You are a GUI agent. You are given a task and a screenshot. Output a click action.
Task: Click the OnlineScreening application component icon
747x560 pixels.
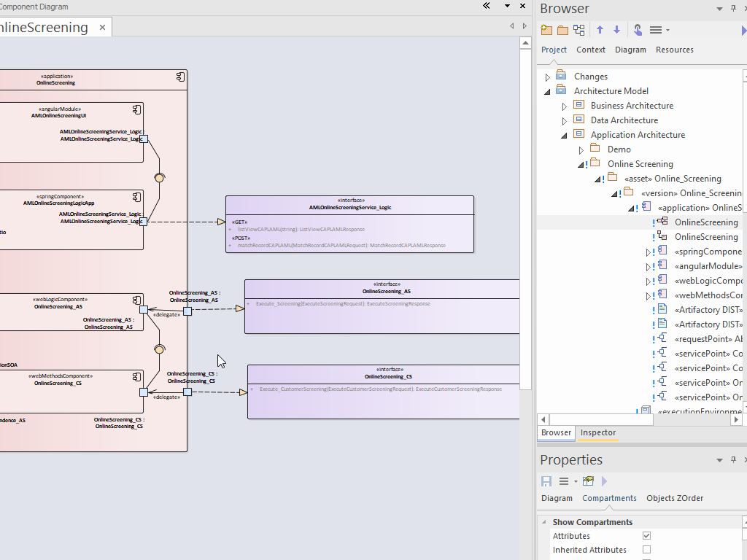click(181, 77)
